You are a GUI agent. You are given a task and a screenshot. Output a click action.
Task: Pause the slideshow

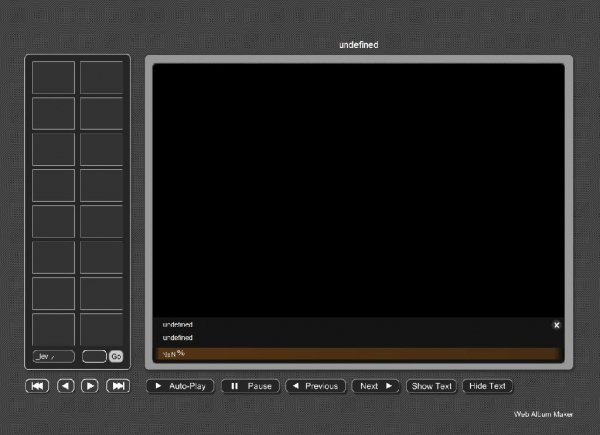pyautogui.click(x=251, y=386)
